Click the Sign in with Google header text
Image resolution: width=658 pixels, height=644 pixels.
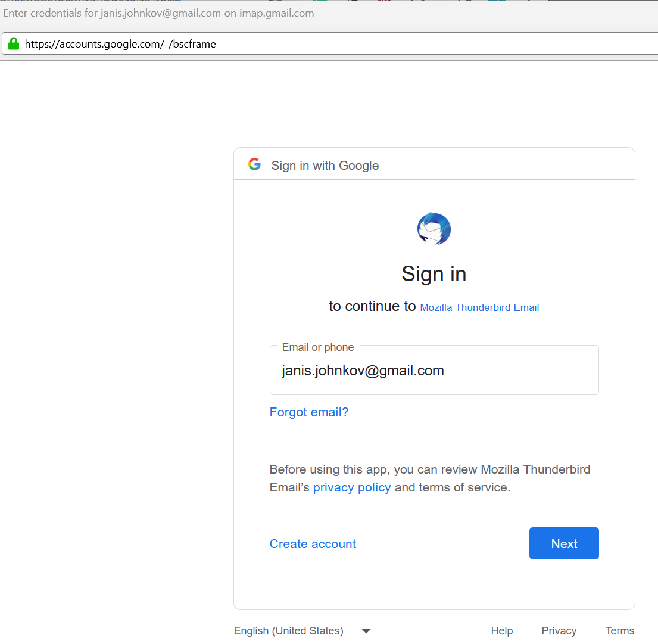click(325, 166)
